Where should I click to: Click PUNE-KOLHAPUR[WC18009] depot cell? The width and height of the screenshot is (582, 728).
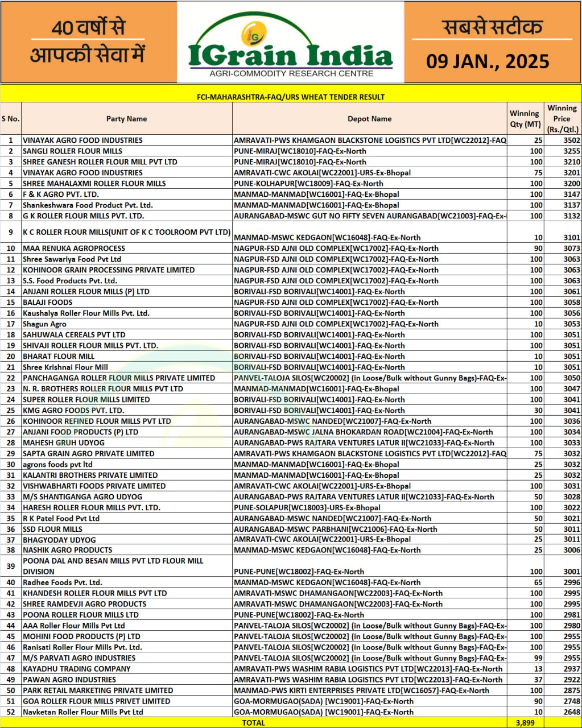(308, 184)
